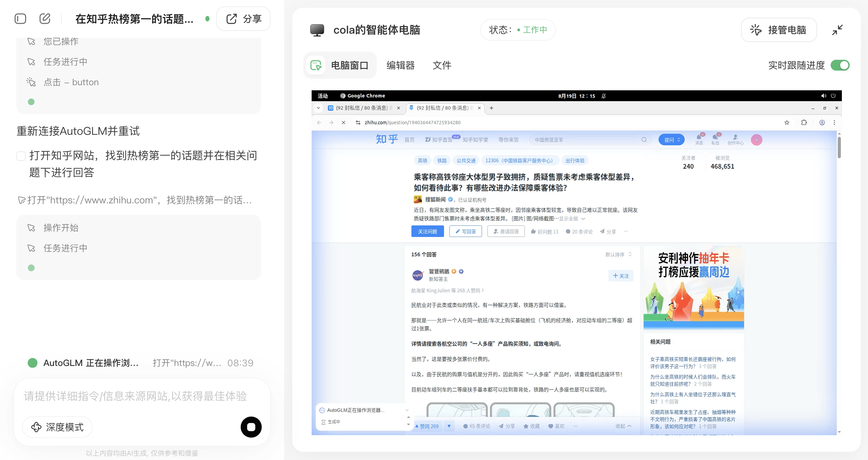
Task: Bookmark page with Chrome star icon
Action: 787,123
